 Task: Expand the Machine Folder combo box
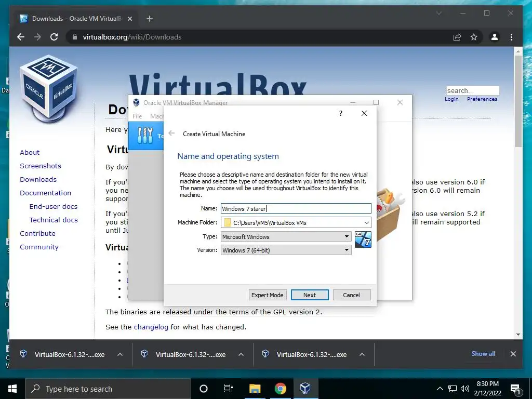pyautogui.click(x=366, y=222)
